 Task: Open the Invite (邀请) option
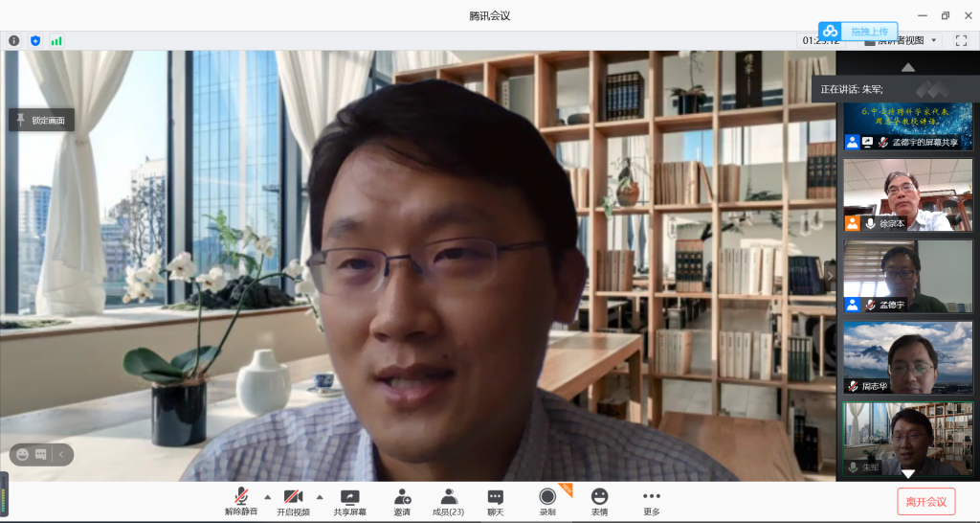pyautogui.click(x=402, y=501)
